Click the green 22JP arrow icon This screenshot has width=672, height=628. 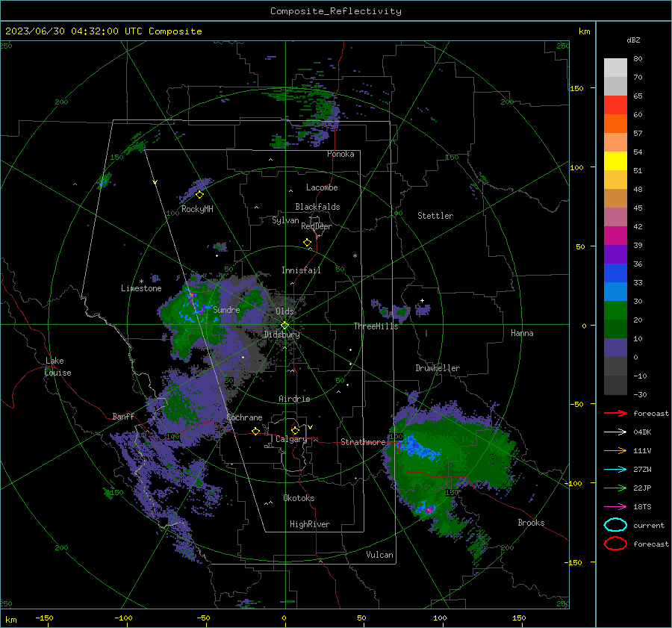tap(615, 488)
